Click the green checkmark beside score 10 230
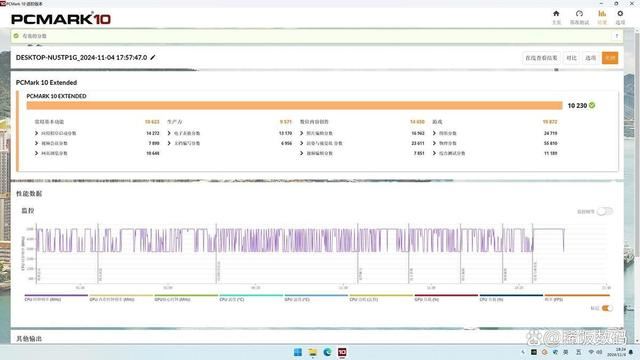The height and width of the screenshot is (360, 640). pyautogui.click(x=592, y=105)
